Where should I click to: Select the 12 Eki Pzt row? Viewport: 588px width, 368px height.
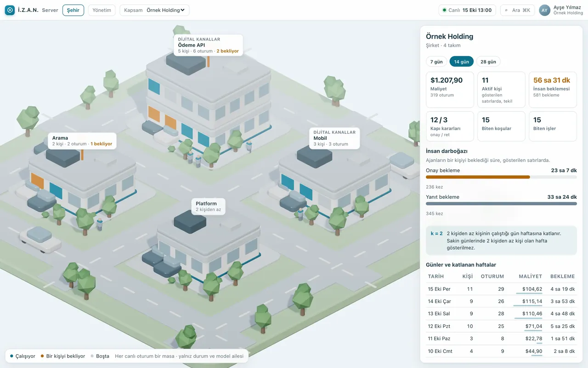coord(501,326)
